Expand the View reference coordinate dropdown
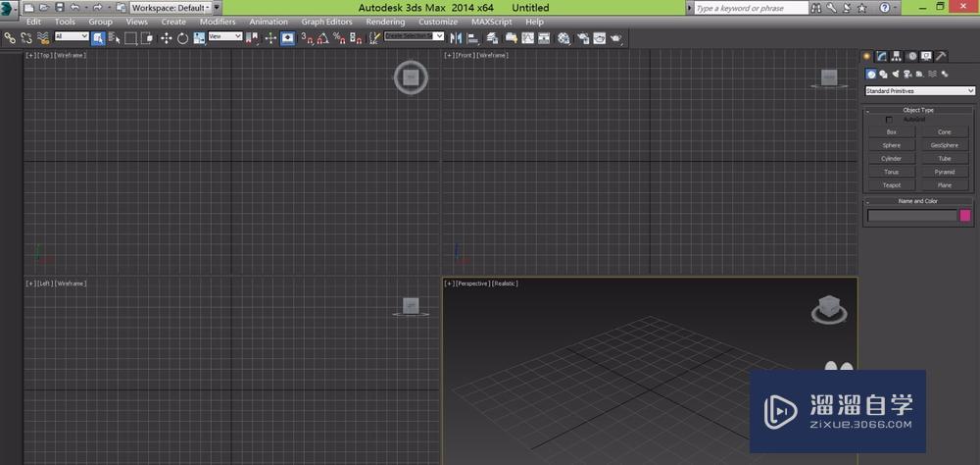The width and height of the screenshot is (980, 465). 223,37
